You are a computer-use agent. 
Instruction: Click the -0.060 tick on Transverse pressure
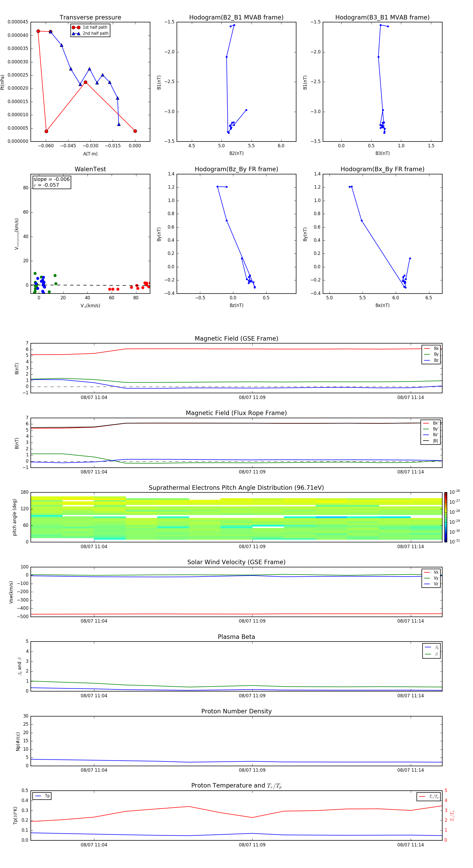pyautogui.click(x=46, y=145)
